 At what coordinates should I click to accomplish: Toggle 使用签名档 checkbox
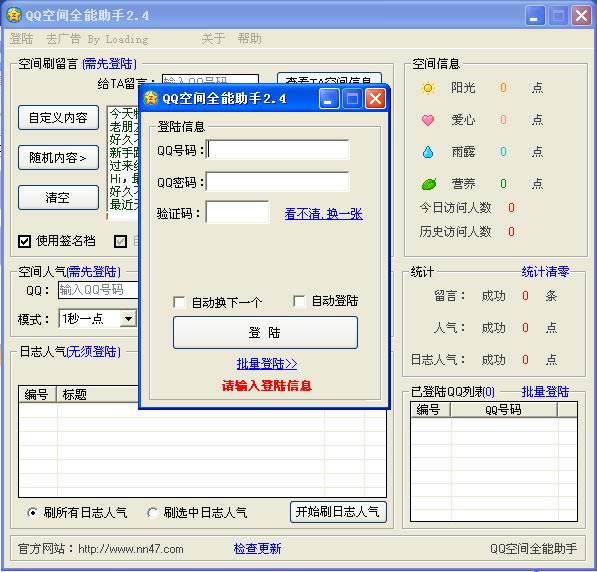click(x=24, y=241)
